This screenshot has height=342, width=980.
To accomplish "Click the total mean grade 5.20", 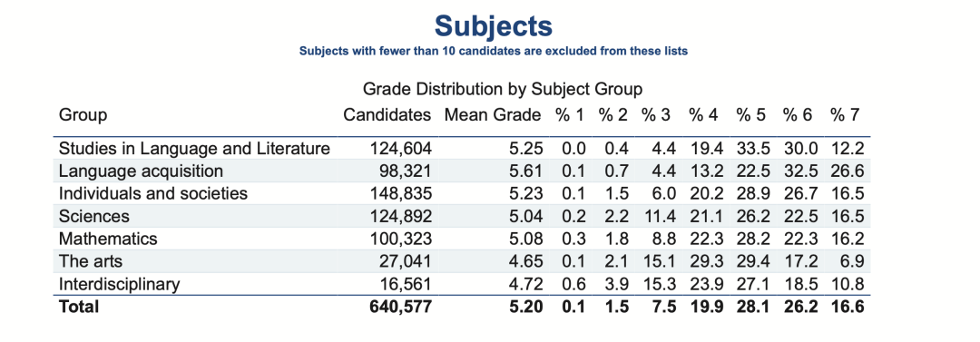I will click(529, 307).
